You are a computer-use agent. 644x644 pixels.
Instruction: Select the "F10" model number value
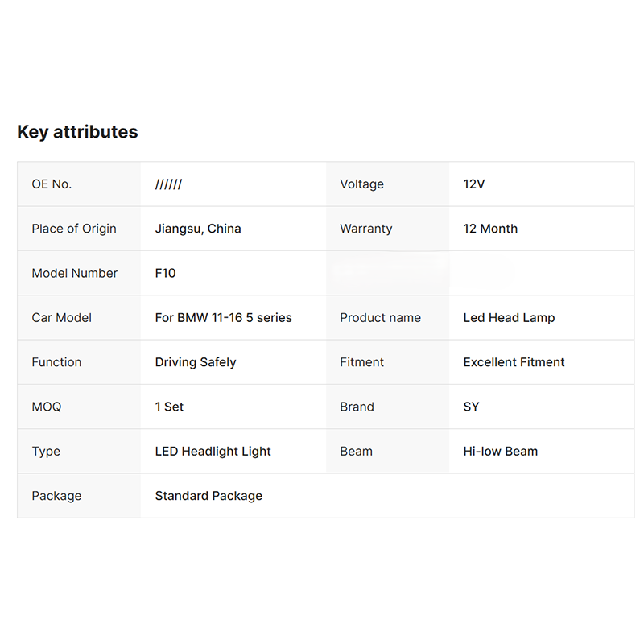[165, 273]
